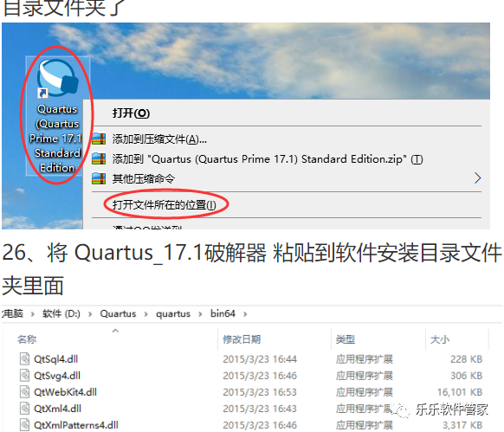This screenshot has width=504, height=432.
Task: Click the 16,101 KB size cell
Action: coord(460,392)
